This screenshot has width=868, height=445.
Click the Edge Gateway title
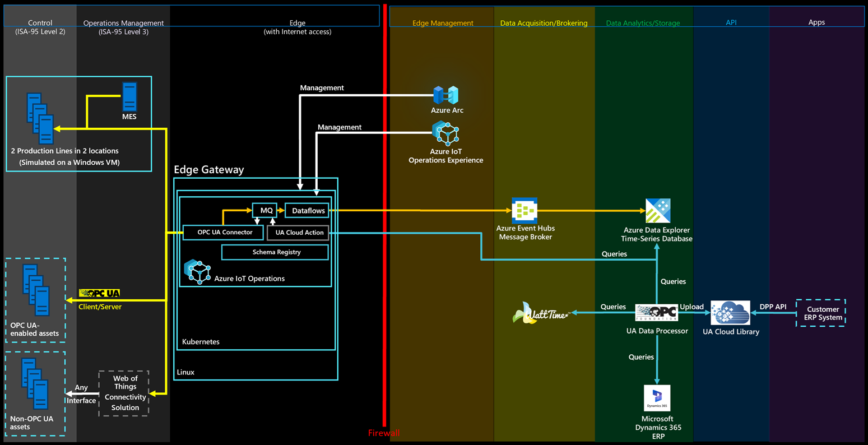tap(208, 169)
